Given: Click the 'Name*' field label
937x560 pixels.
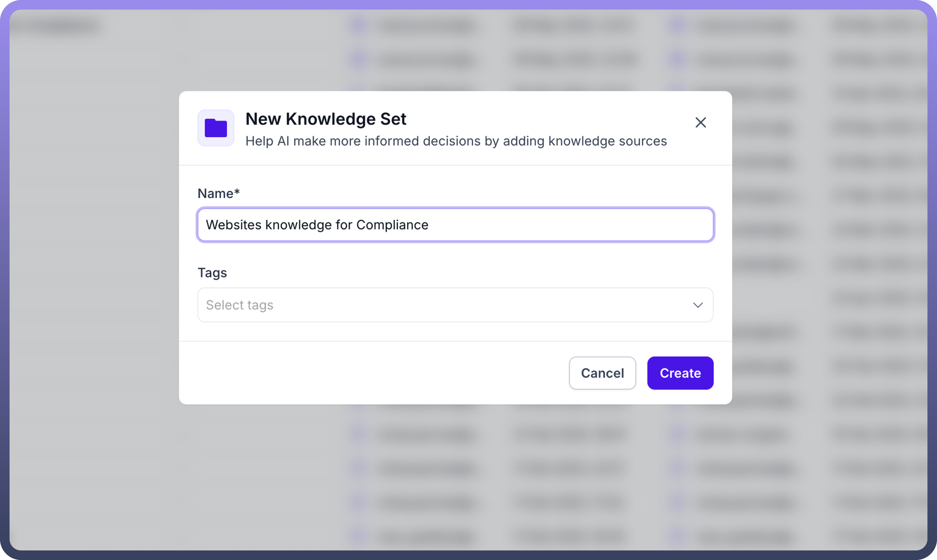Looking at the screenshot, I should pos(218,194).
